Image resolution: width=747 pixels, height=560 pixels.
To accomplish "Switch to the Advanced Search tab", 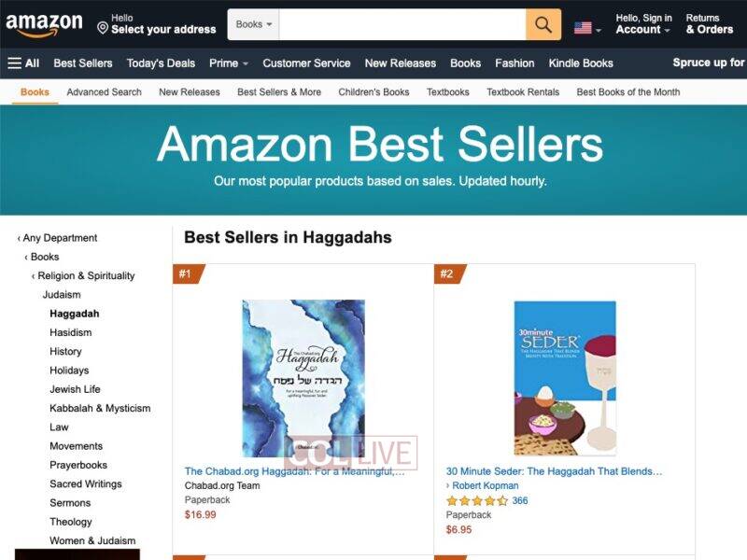I will [104, 91].
